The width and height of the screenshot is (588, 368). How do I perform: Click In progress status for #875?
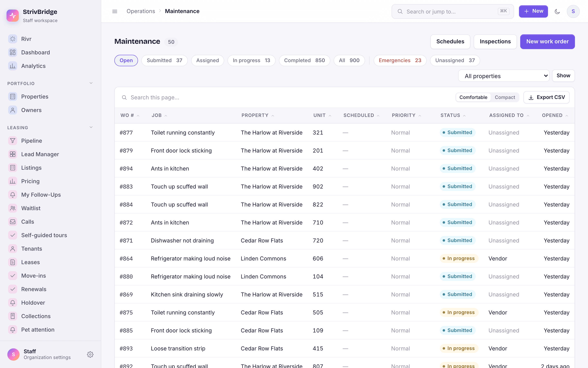459,312
